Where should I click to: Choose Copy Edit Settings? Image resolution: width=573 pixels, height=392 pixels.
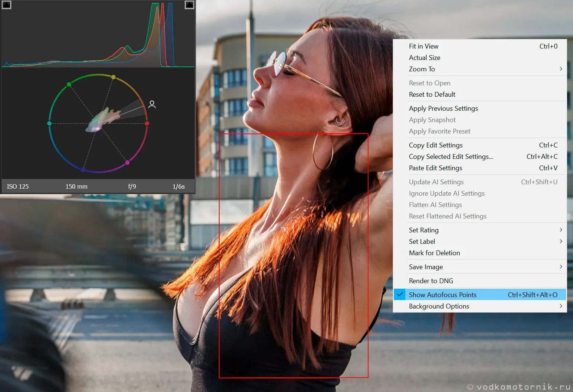(480, 145)
